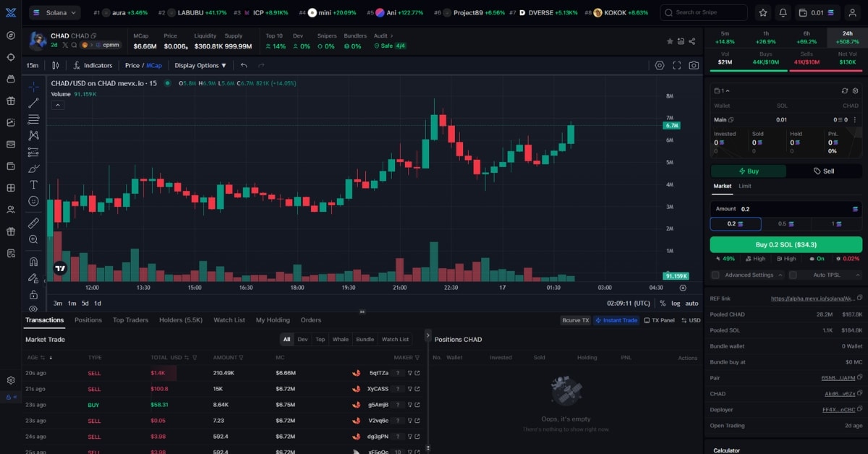Filter market trades by Whale
The height and width of the screenshot is (454, 868).
pos(340,339)
